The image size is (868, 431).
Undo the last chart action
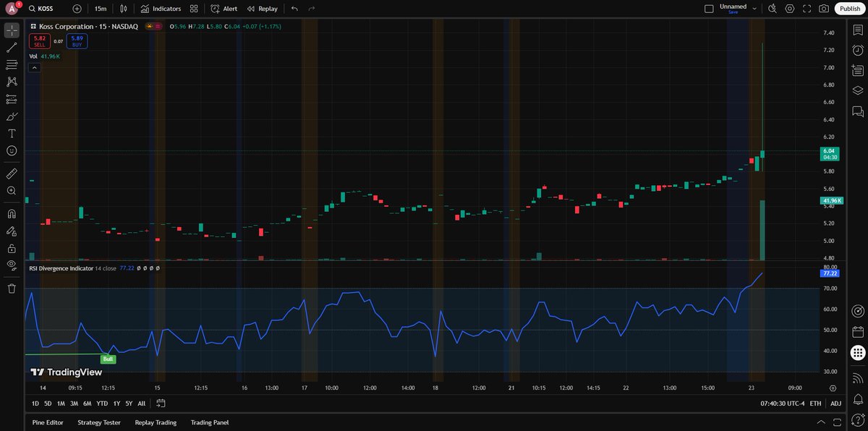[294, 9]
